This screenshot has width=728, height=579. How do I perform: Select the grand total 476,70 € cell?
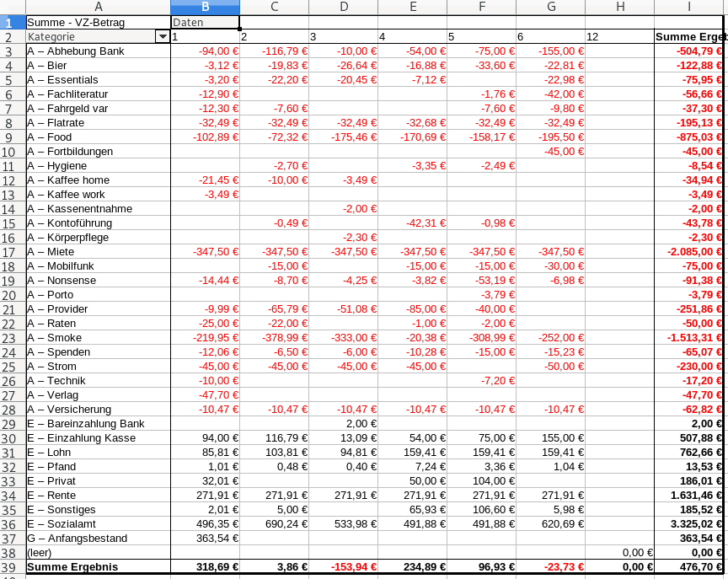click(688, 567)
